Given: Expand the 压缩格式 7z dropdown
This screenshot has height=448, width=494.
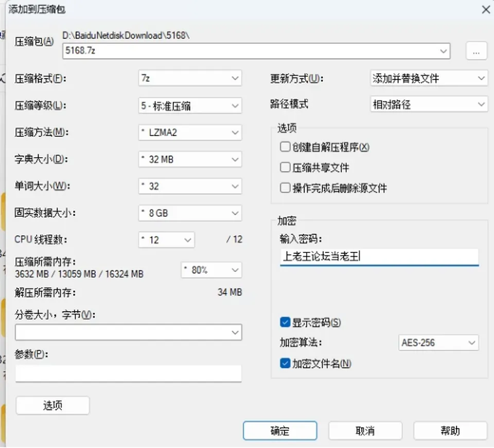Looking at the screenshot, I should (190, 78).
